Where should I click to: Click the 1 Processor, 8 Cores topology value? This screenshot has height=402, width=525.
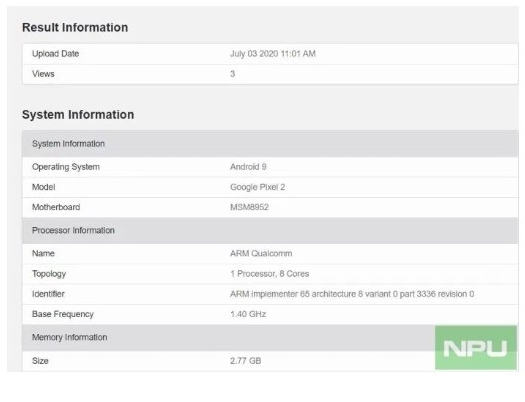coord(270,274)
